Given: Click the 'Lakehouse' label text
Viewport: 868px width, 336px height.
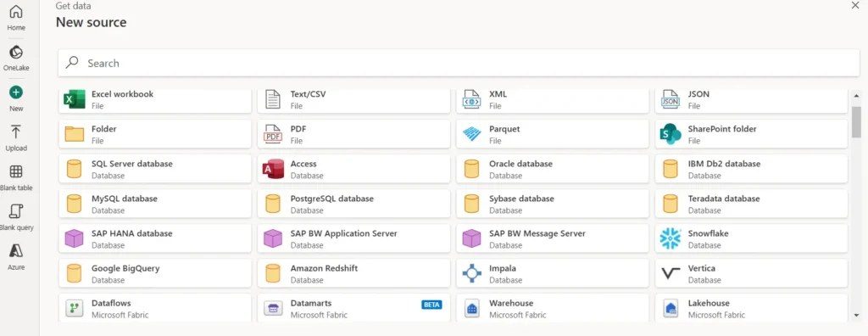Looking at the screenshot, I should click(x=709, y=303).
